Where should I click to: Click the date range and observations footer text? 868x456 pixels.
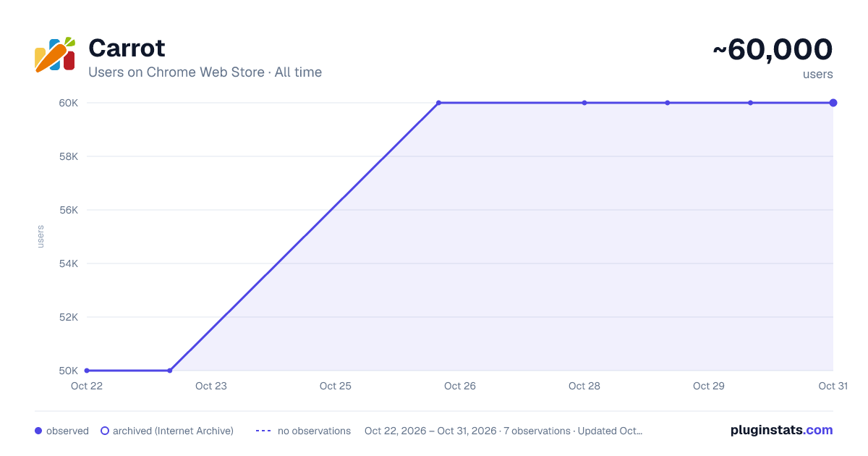click(x=503, y=431)
